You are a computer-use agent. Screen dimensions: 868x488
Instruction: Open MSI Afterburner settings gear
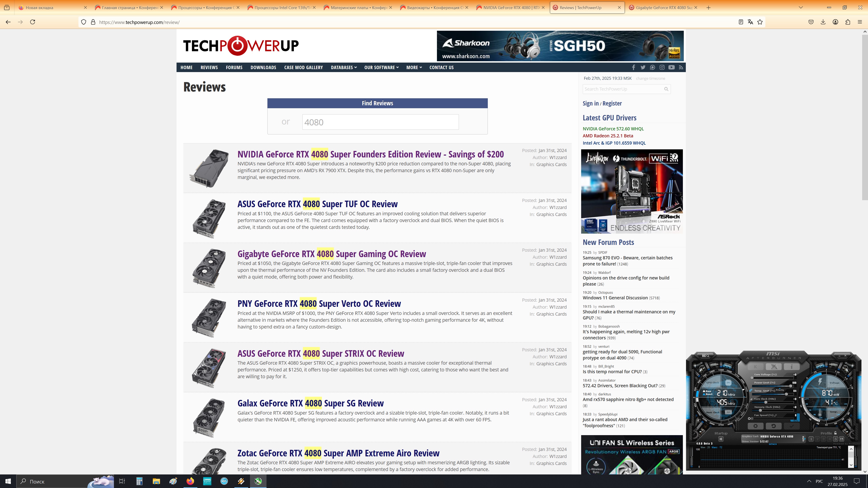point(755,426)
